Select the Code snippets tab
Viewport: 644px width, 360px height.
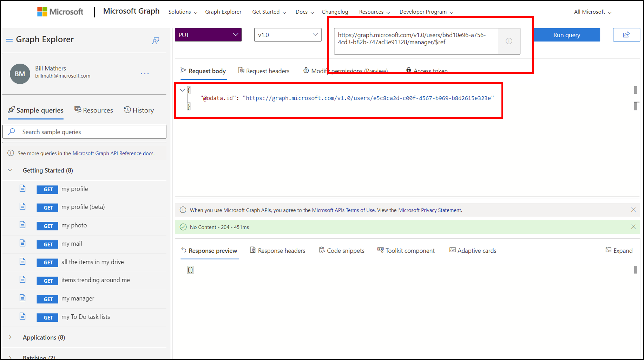click(342, 251)
